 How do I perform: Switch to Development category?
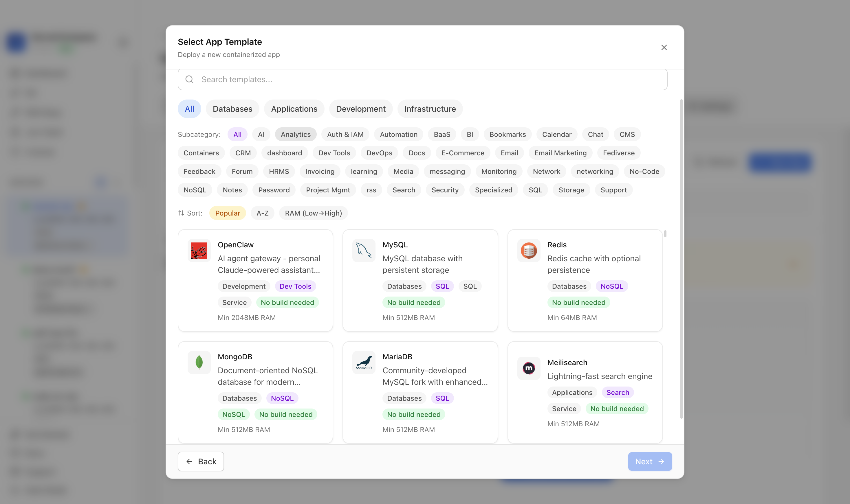coord(360,109)
